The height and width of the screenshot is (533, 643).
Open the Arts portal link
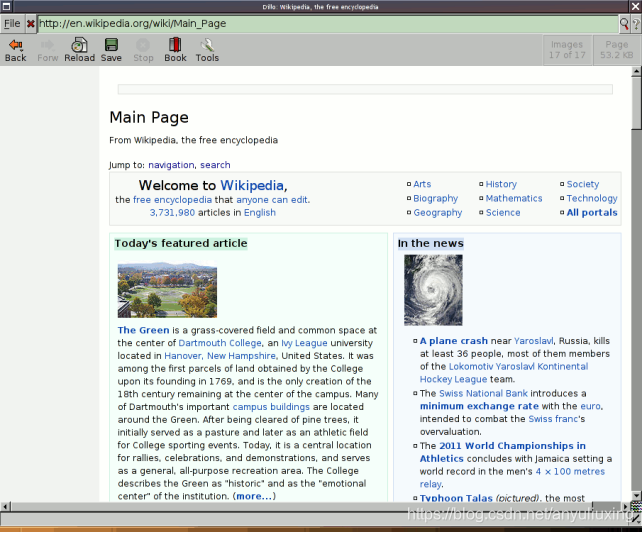tap(422, 184)
